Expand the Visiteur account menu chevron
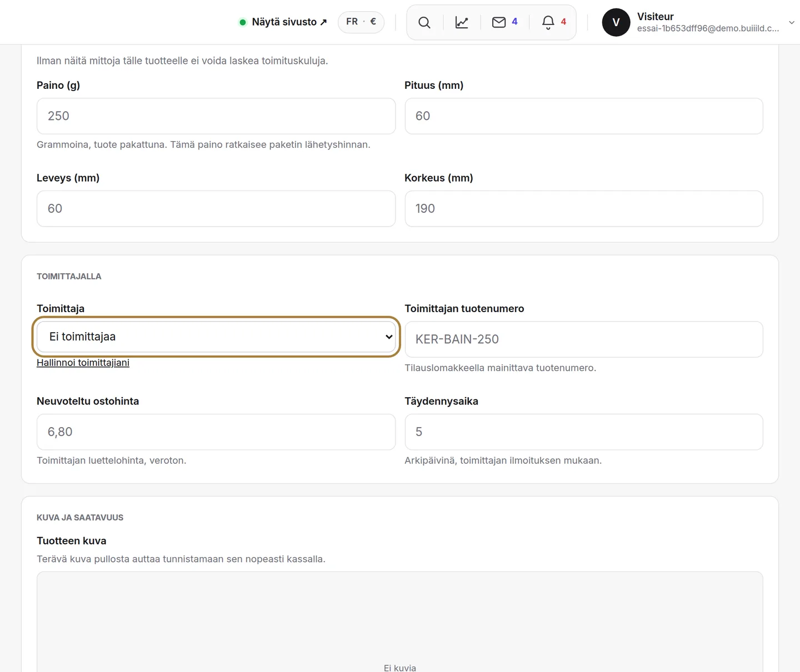Viewport: 800px width, 672px height. point(792,22)
